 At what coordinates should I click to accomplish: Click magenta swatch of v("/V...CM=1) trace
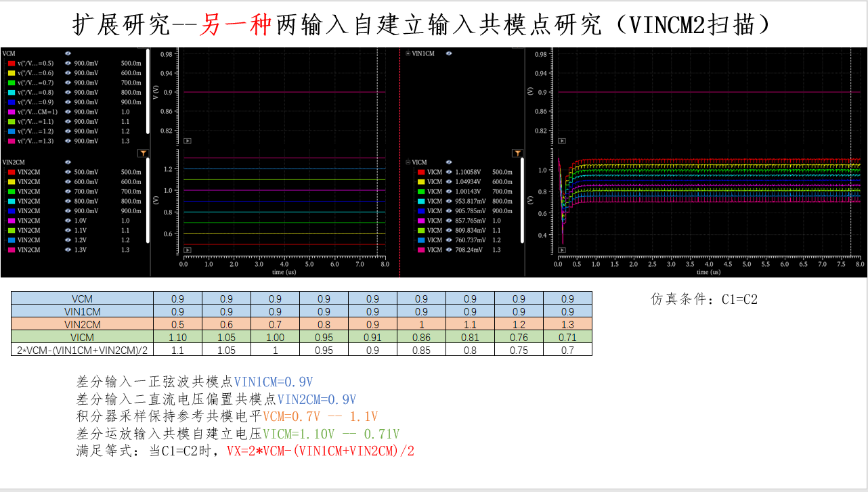[12, 112]
